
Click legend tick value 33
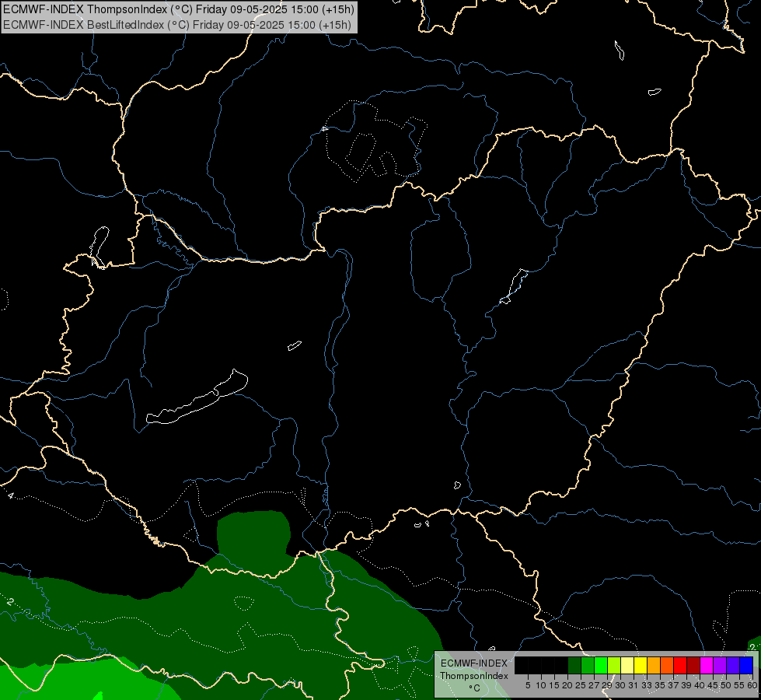click(x=647, y=685)
